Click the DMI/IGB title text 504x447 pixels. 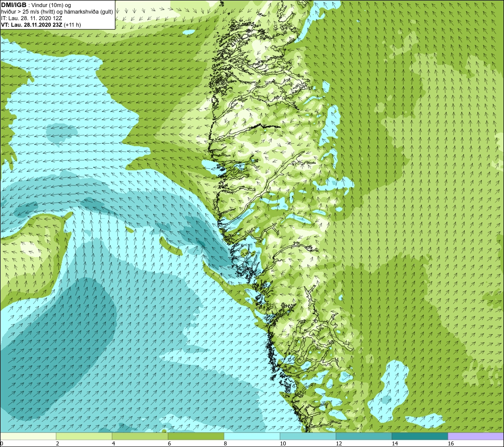tap(14, 5)
